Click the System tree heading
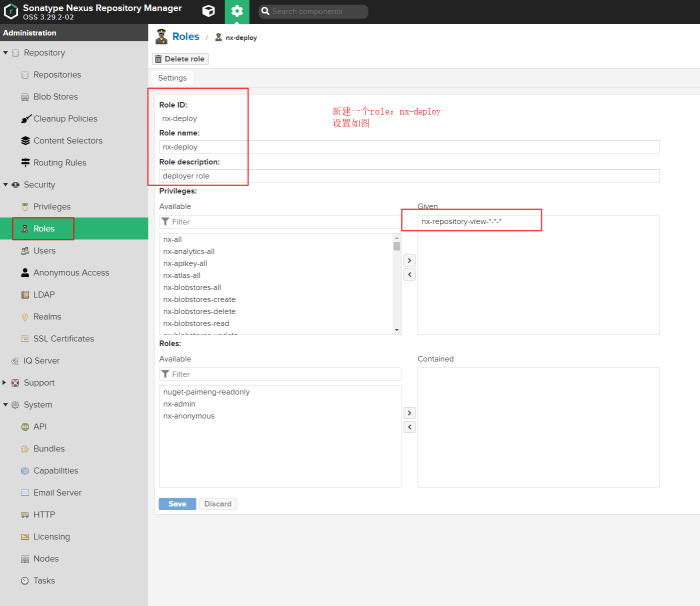This screenshot has height=606, width=700. click(x=38, y=405)
